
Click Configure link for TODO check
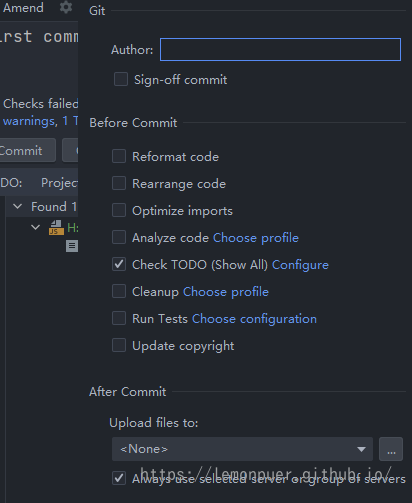[300, 265]
